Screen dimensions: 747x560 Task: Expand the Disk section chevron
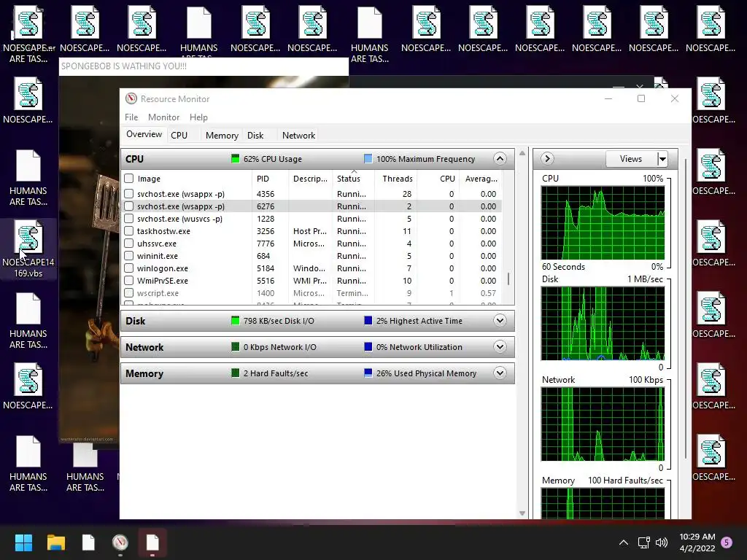500,321
